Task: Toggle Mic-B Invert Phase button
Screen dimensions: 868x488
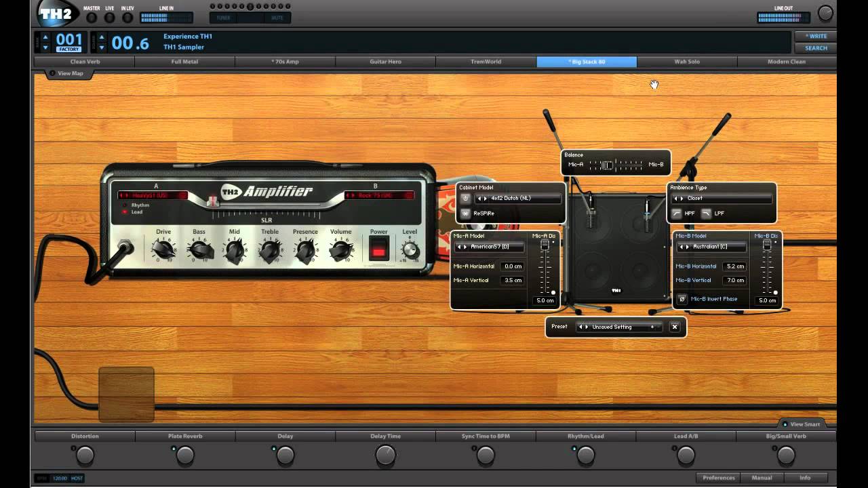Action: [x=682, y=299]
